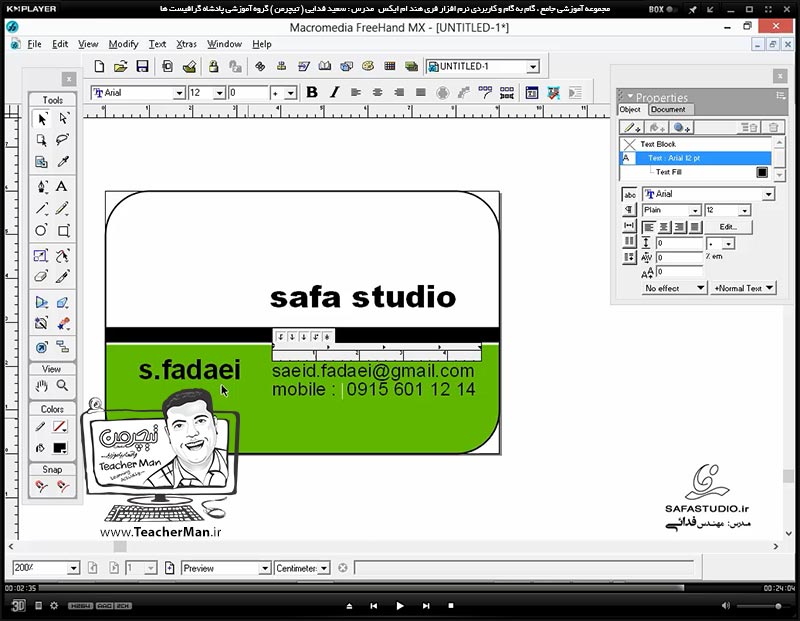The height and width of the screenshot is (621, 800).
Task: Toggle Bold text formatting
Action: coord(312,92)
